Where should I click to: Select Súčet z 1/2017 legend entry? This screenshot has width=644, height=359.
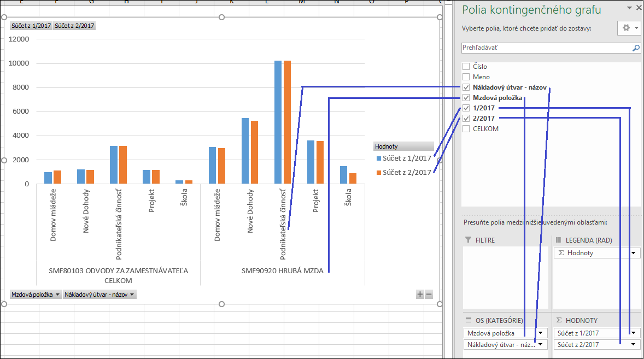[x=404, y=158]
